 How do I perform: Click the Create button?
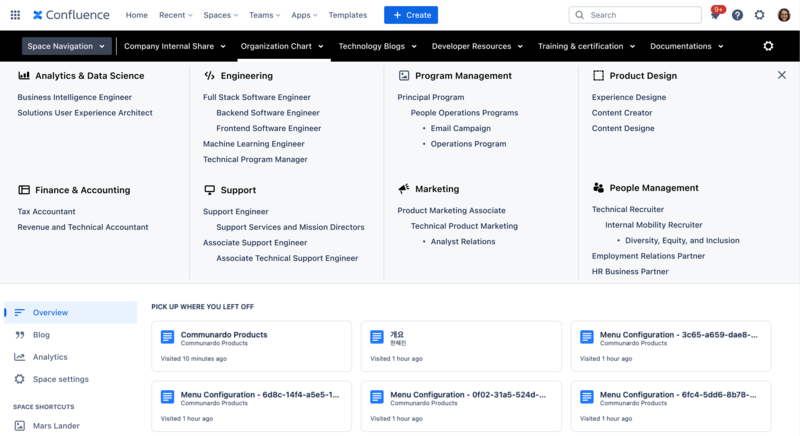click(x=411, y=15)
